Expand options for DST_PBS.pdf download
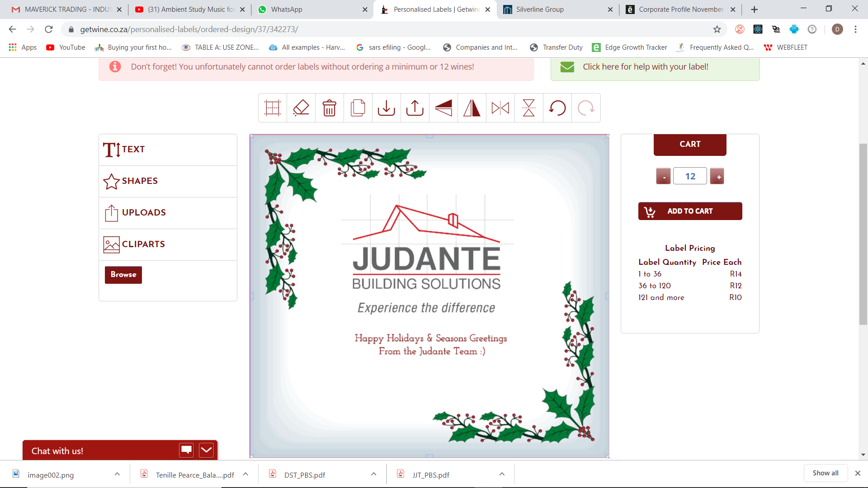 [373, 474]
